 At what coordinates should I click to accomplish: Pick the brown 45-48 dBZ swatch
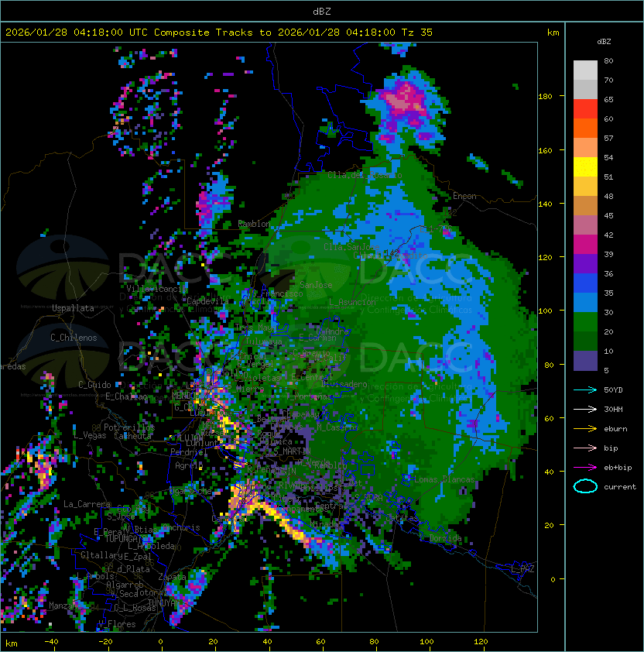pyautogui.click(x=585, y=206)
